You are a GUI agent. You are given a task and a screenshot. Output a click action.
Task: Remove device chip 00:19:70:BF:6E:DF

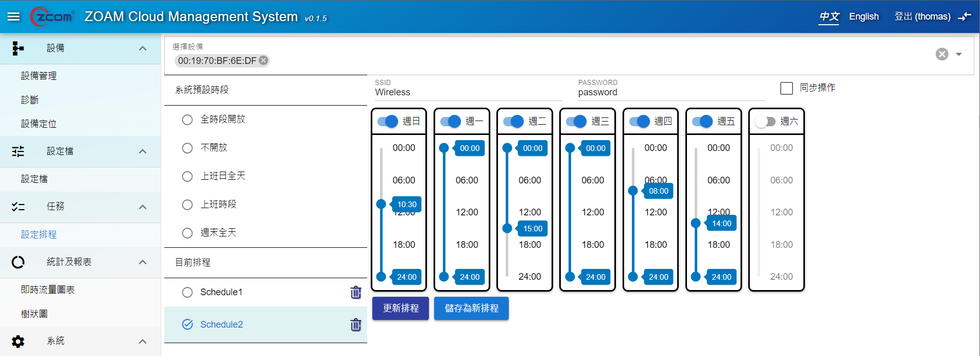pyautogui.click(x=264, y=60)
